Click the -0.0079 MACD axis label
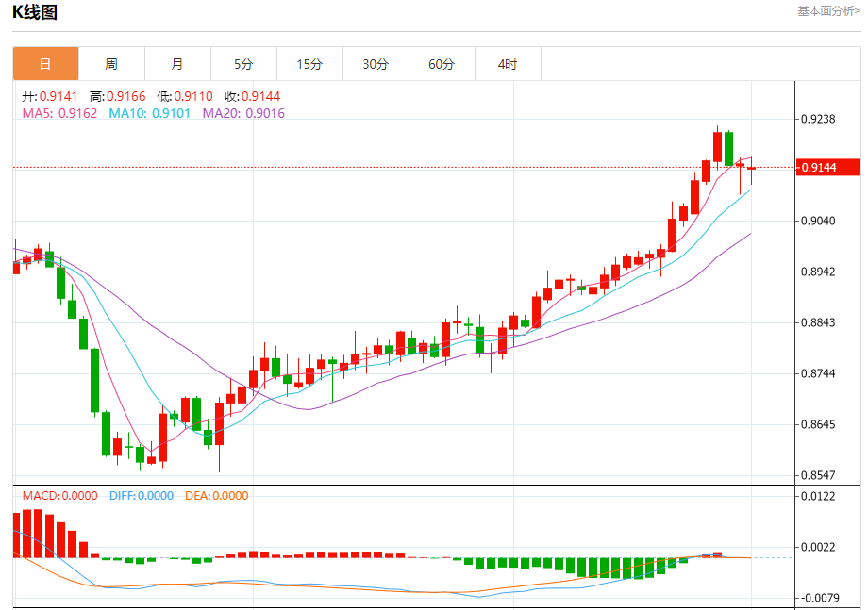Screen dimensions: 868x610 (819, 598)
